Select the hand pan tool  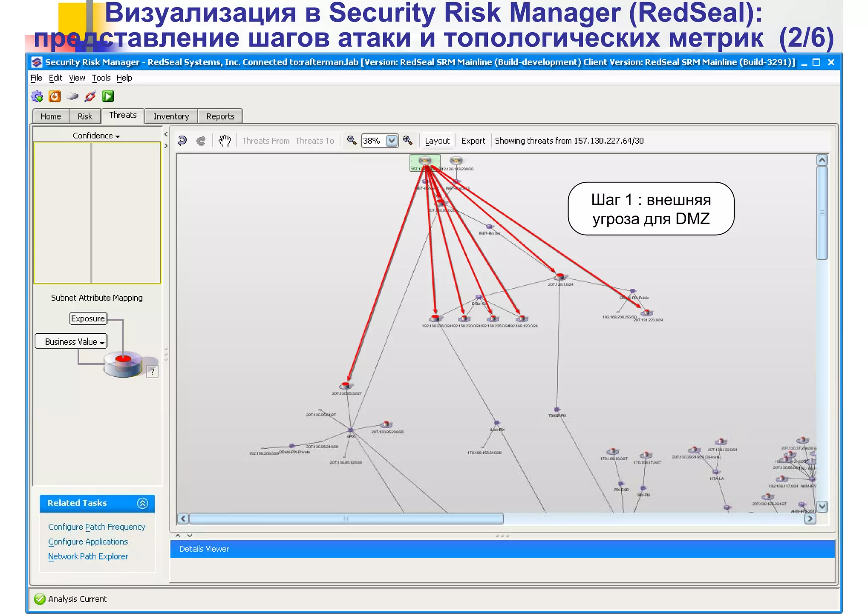coord(225,140)
